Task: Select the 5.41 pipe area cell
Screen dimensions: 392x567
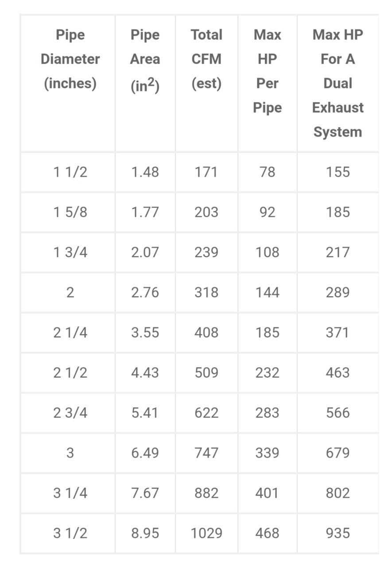Action: click(145, 413)
